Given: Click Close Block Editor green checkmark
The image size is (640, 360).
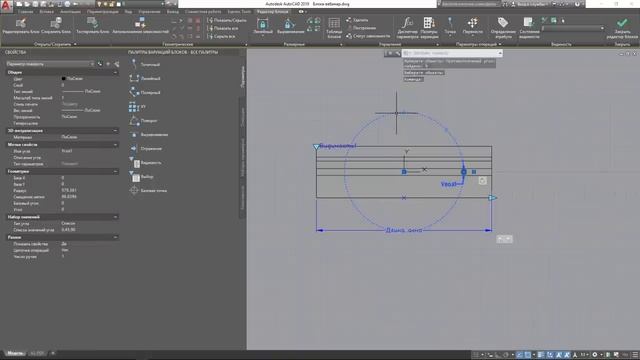Looking at the screenshot, I should pos(622,23).
